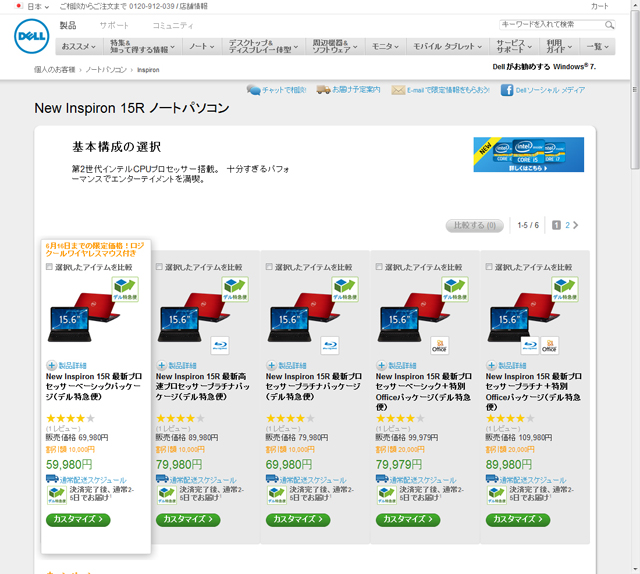640x574 pixels.
Task: Click breadcrumb 個人のお客様
Action: click(x=55, y=70)
